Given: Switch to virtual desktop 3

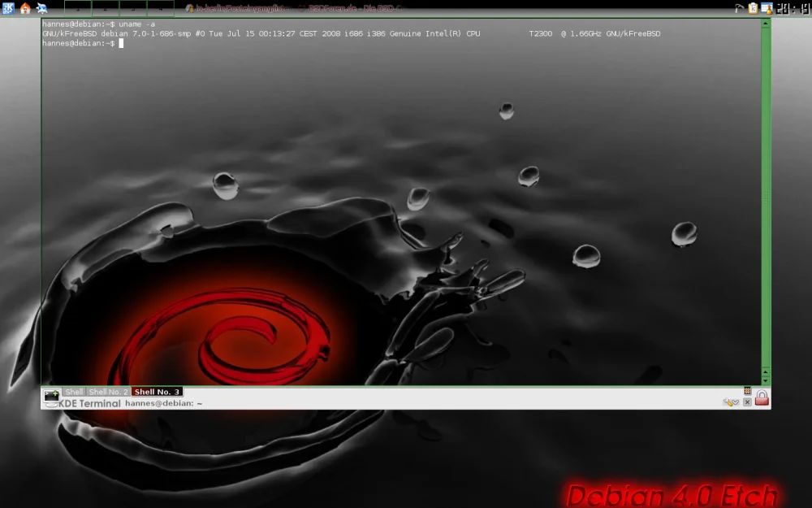Looking at the screenshot, I should point(133,8).
